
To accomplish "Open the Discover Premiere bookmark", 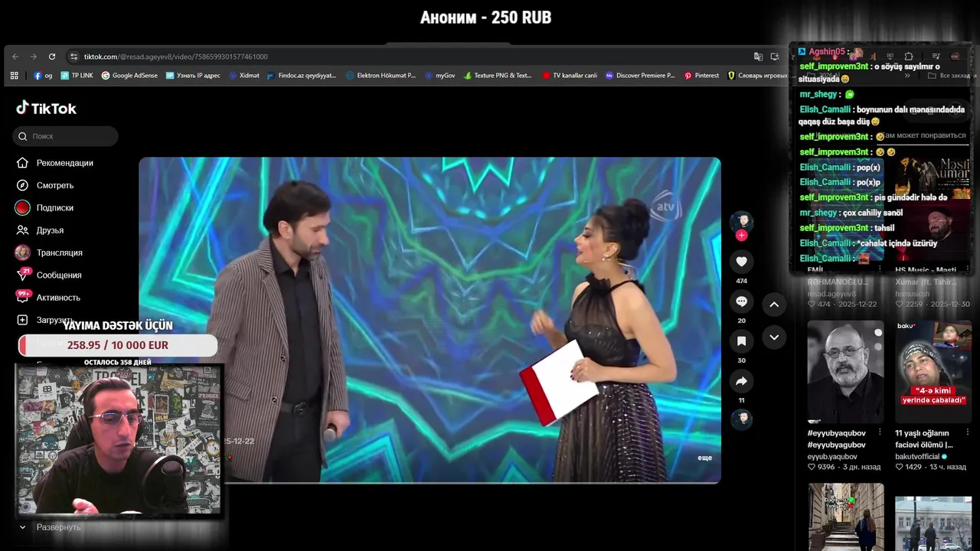I will (x=640, y=76).
